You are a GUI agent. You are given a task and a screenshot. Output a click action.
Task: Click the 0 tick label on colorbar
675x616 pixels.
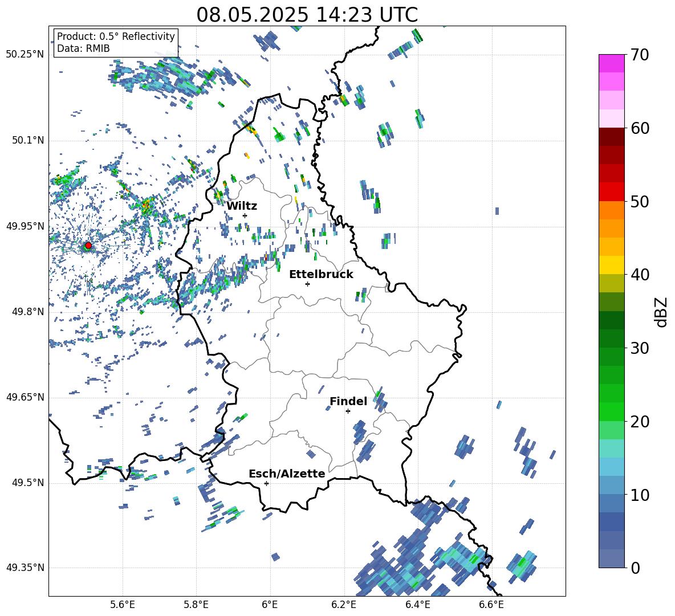[635, 568]
